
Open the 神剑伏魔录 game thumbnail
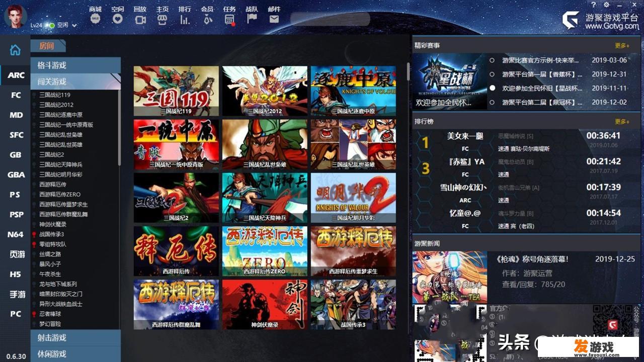coord(265,304)
